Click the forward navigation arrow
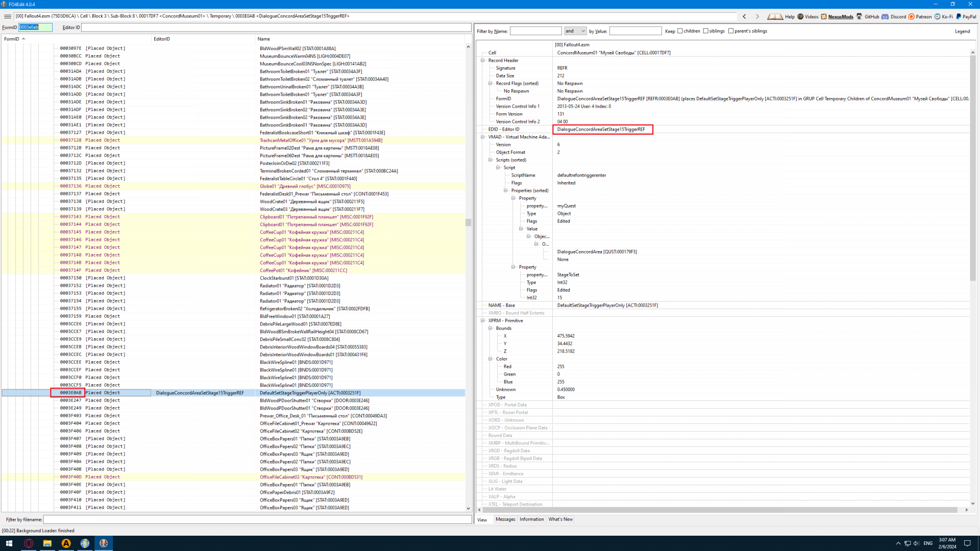This screenshot has height=551, width=980. 757,16
